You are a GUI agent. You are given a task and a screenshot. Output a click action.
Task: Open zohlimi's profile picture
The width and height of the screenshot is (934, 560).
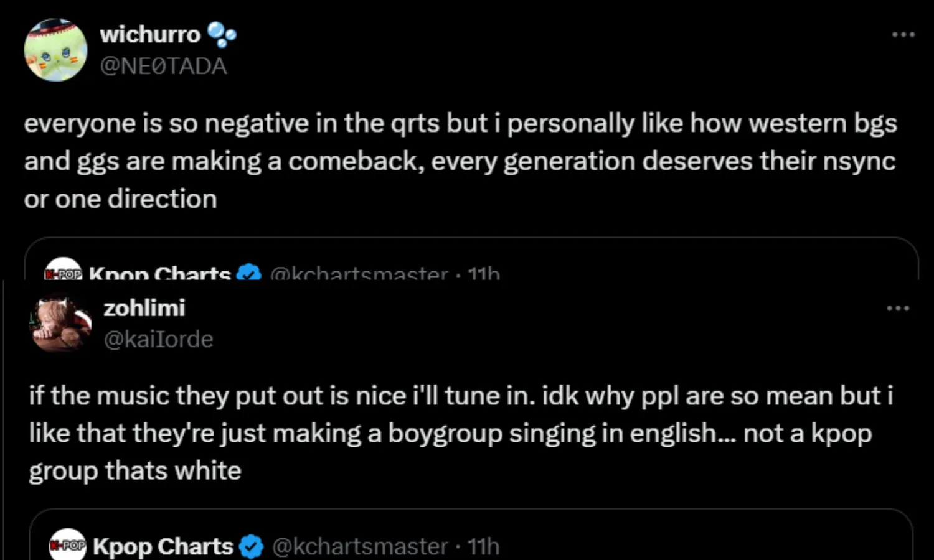[x=61, y=325]
